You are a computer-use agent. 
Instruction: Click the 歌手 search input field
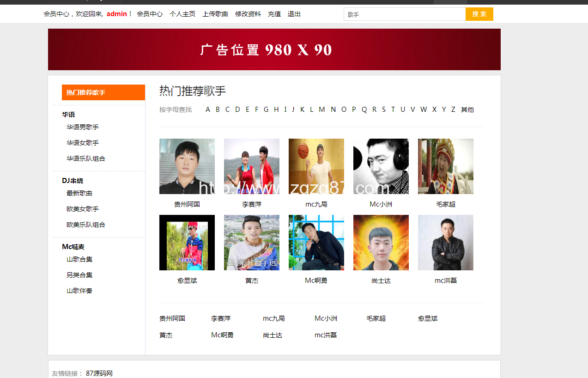click(404, 14)
